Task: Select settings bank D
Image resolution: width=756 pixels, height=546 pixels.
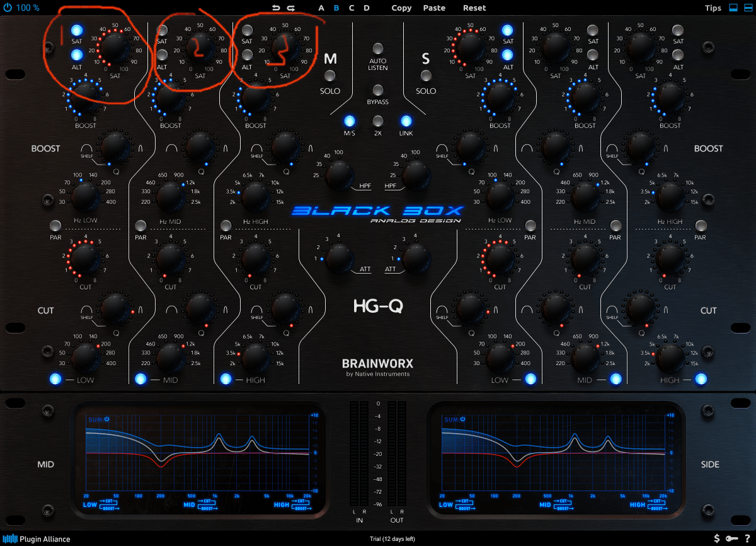Action: pos(367,8)
